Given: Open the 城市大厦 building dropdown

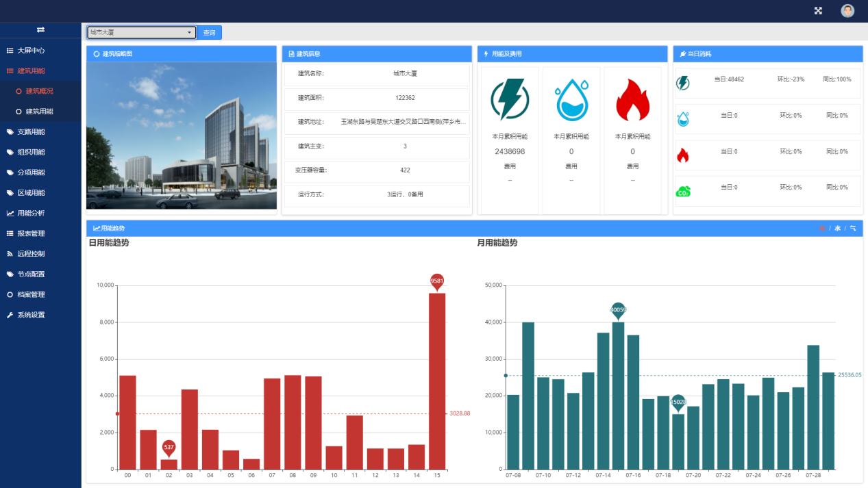Looking at the screenshot, I should pyautogui.click(x=141, y=32).
